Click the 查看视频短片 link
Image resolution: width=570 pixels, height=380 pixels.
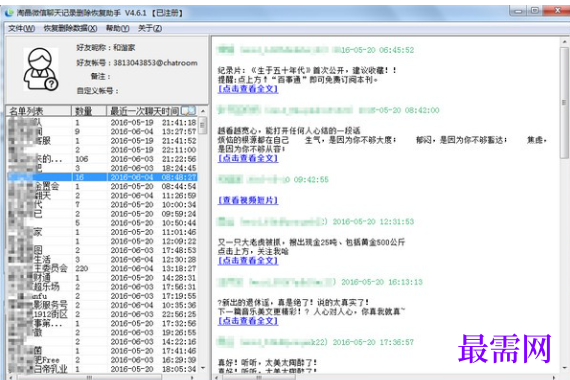click(x=248, y=200)
